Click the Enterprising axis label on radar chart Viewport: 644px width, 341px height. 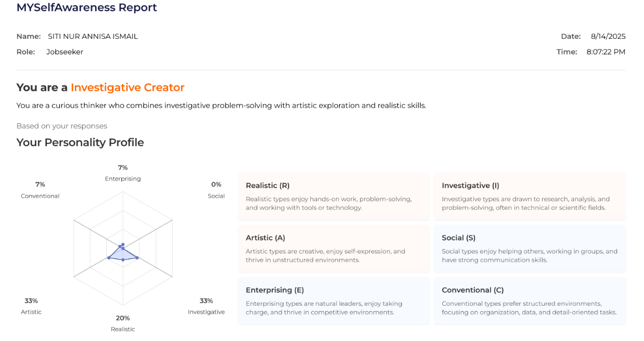122,179
